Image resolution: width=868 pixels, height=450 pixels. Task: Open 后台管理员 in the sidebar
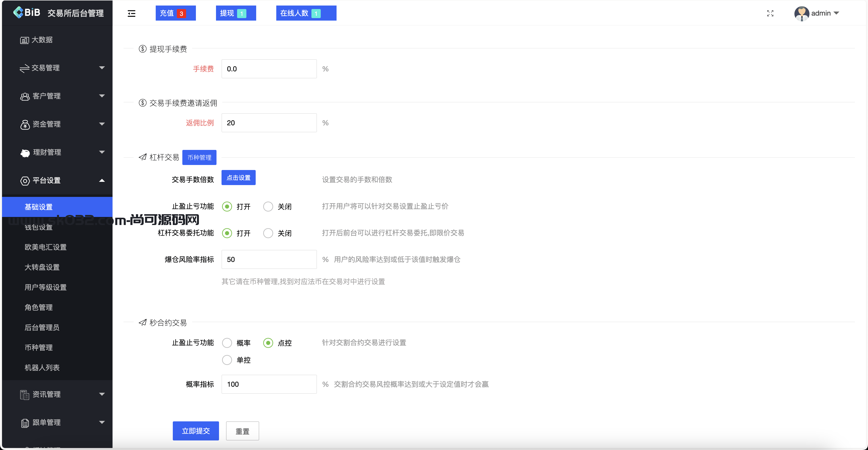click(57, 327)
